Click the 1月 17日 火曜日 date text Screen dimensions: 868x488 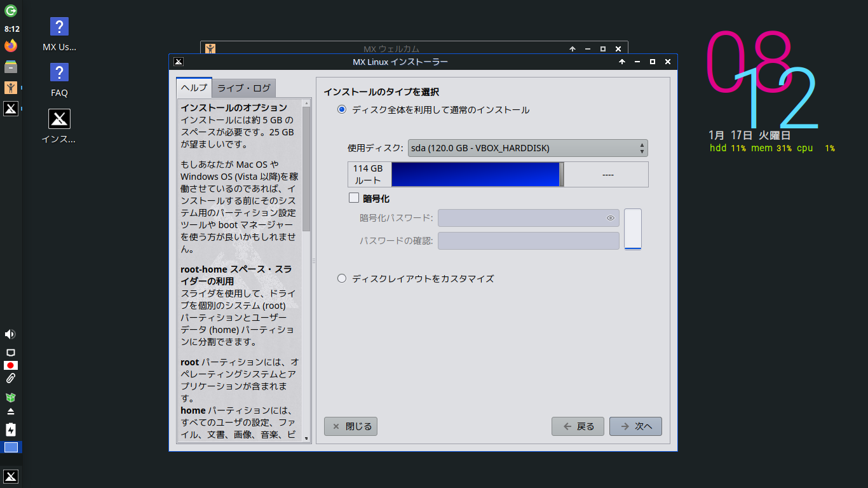(x=750, y=135)
